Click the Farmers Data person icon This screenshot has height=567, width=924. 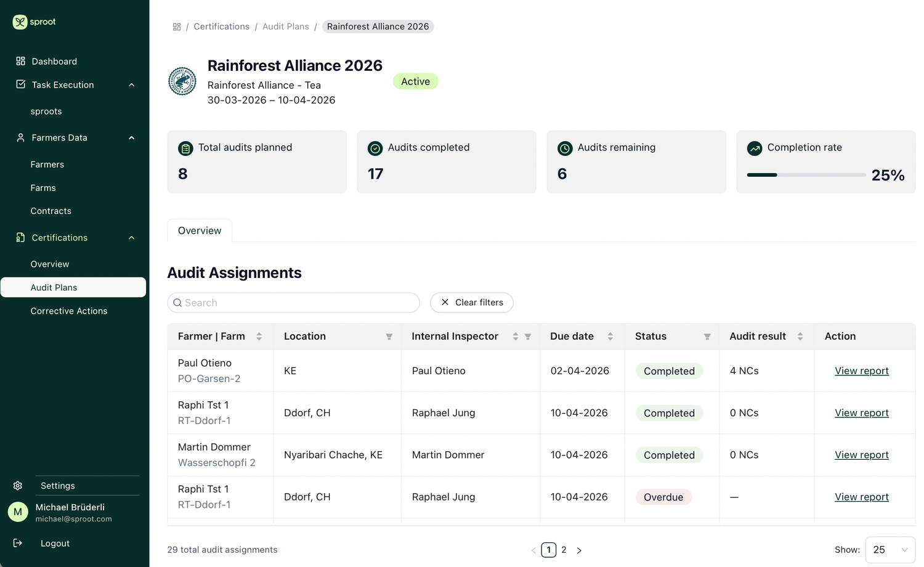(20, 137)
